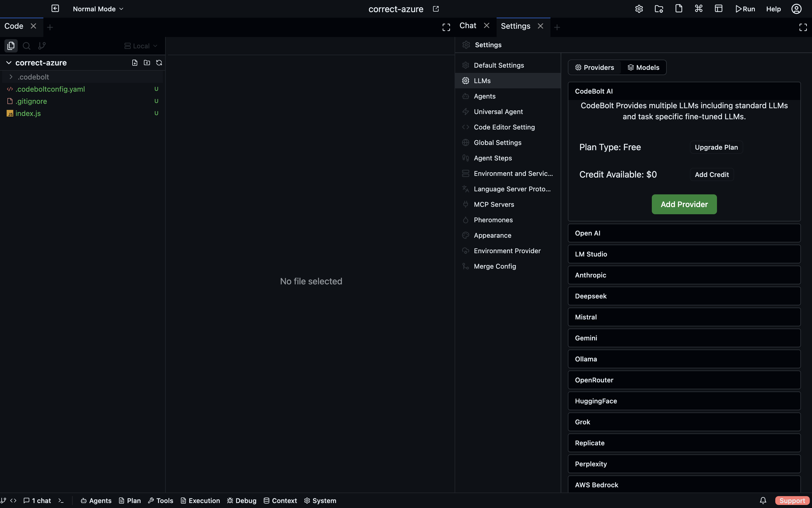
Task: Maximize the Code panel with fullscreen icon
Action: 446,27
